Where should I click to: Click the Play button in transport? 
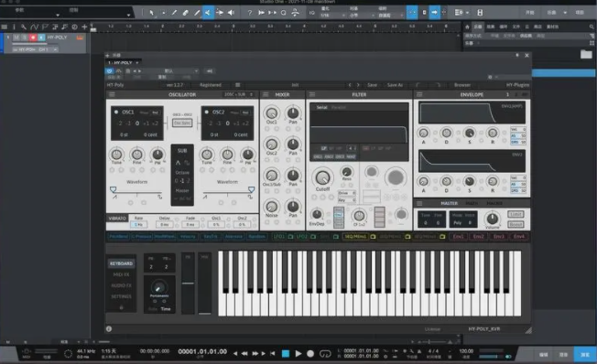point(298,354)
